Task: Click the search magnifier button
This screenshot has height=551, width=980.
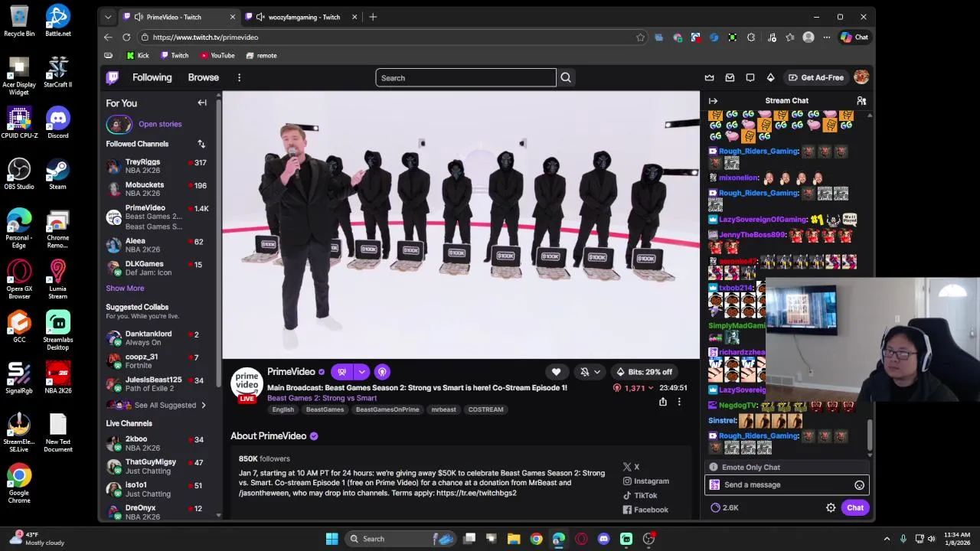Action: coord(566,77)
